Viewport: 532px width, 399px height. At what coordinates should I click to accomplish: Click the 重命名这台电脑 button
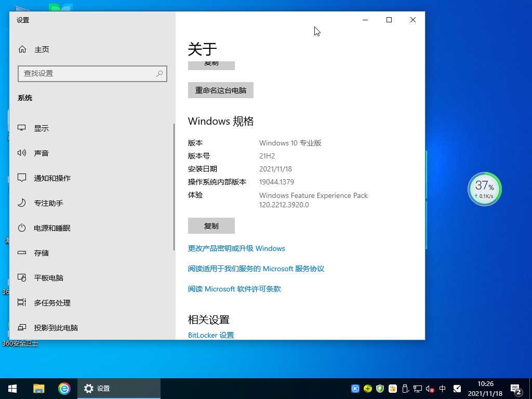tap(220, 90)
